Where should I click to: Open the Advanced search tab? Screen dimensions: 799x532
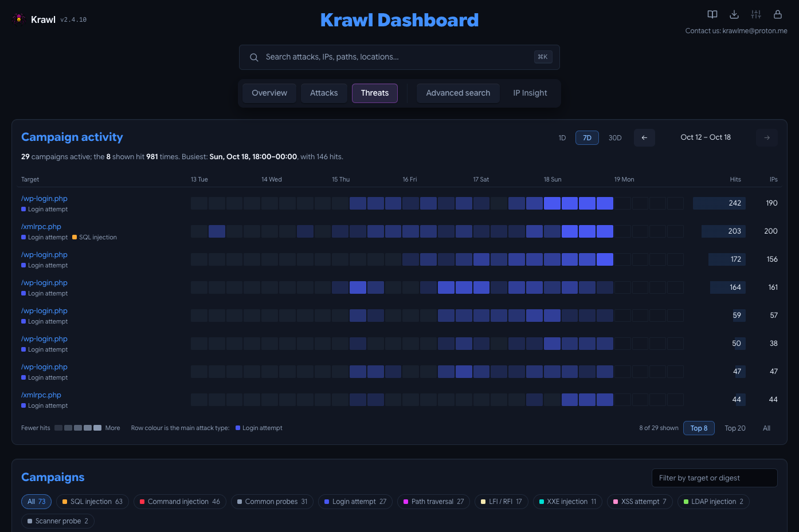click(x=458, y=93)
